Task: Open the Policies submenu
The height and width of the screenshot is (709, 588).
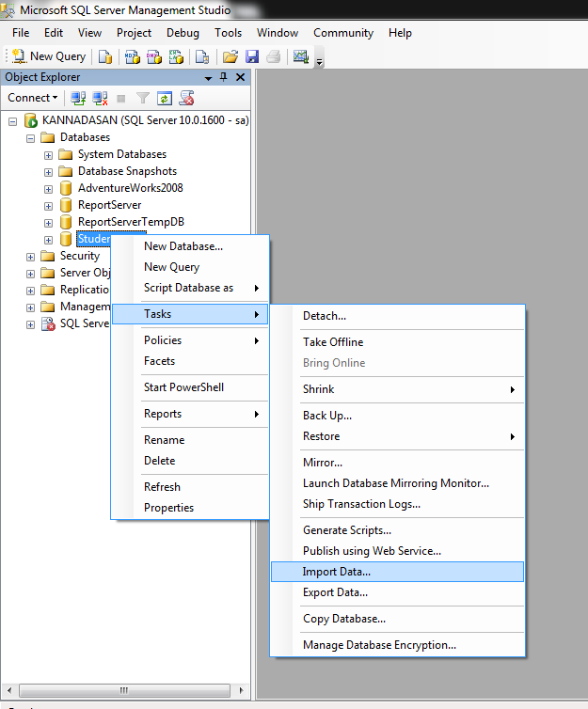Action: point(190,340)
